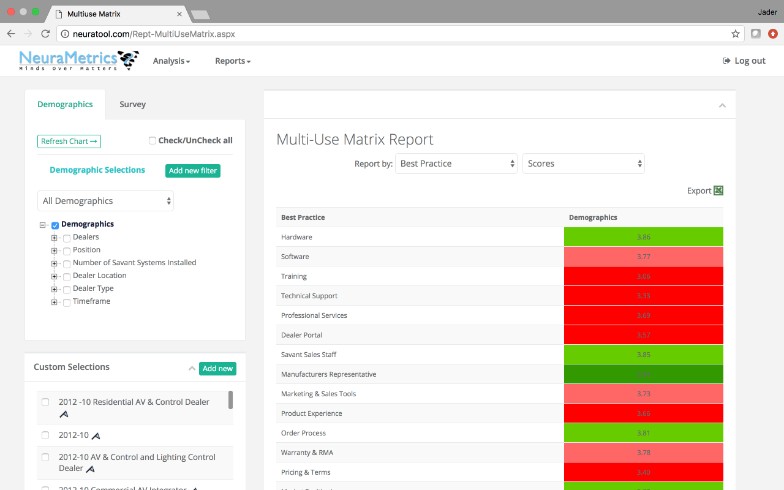Expand the Timeframe tree node
This screenshot has width=784, height=490.
tap(54, 302)
